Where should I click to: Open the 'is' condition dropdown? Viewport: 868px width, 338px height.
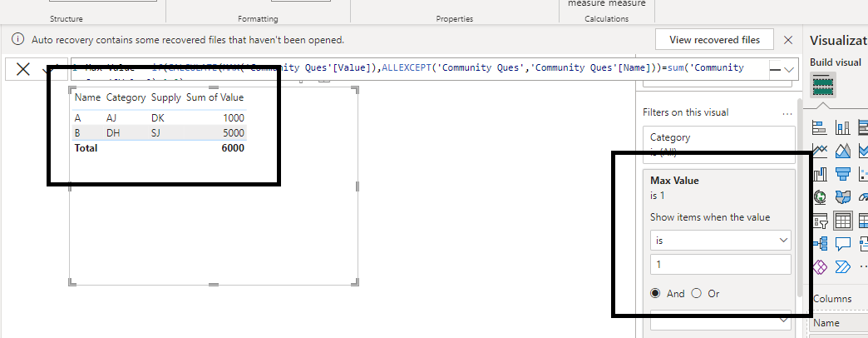[x=720, y=241]
